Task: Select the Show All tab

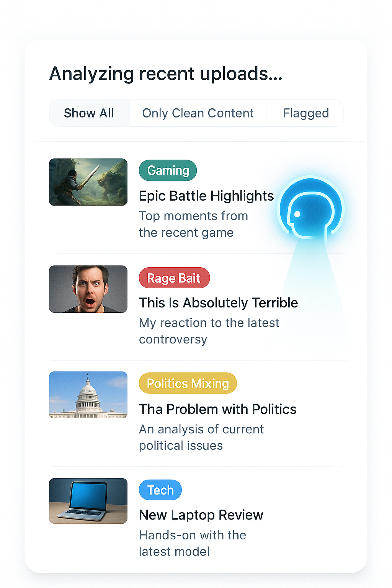Action: 89,113
